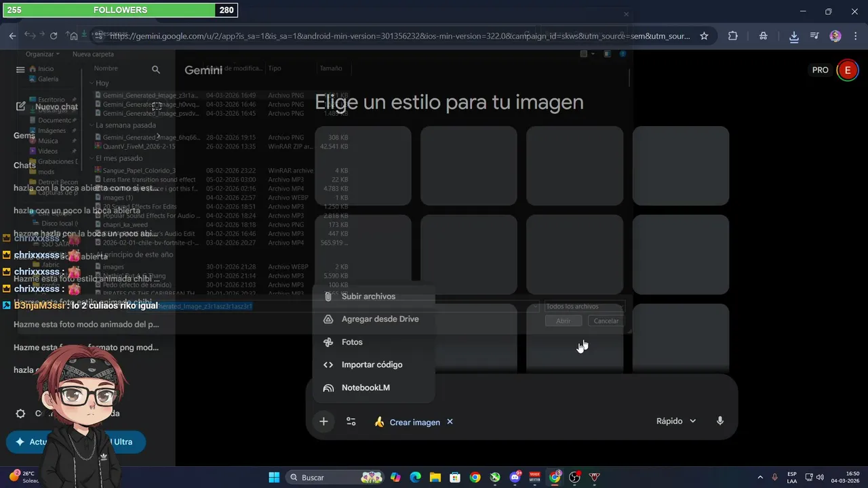
Task: Select chapri_ka_weed file row
Action: click(x=221, y=224)
